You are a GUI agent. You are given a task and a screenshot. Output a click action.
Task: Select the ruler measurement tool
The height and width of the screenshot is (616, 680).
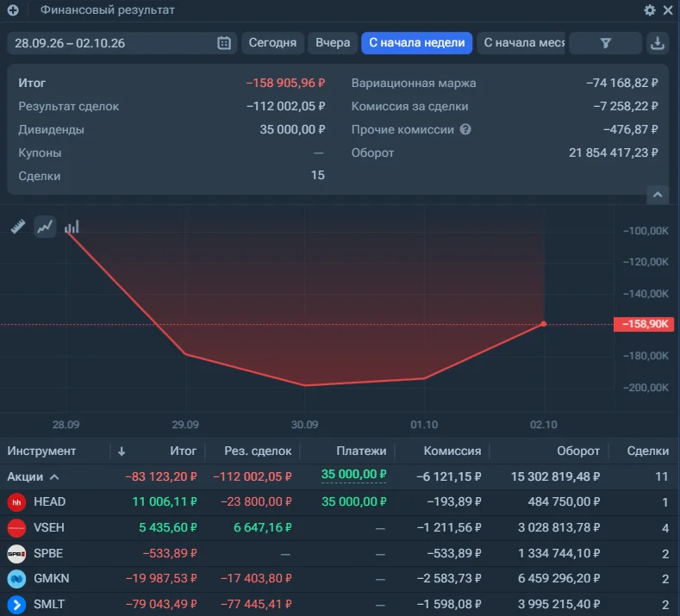click(18, 227)
